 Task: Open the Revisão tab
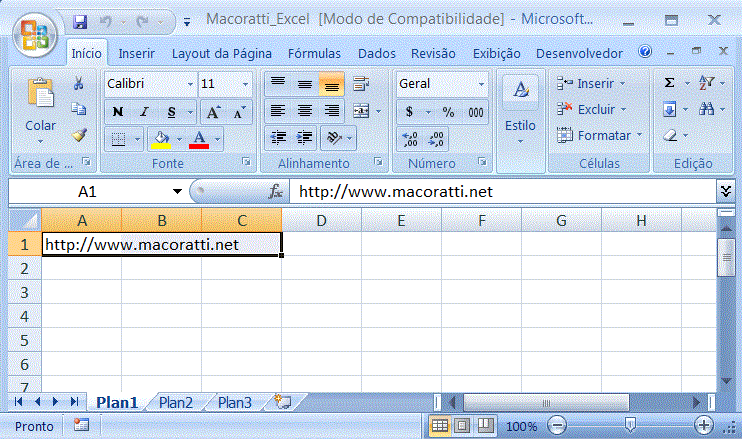pos(433,53)
